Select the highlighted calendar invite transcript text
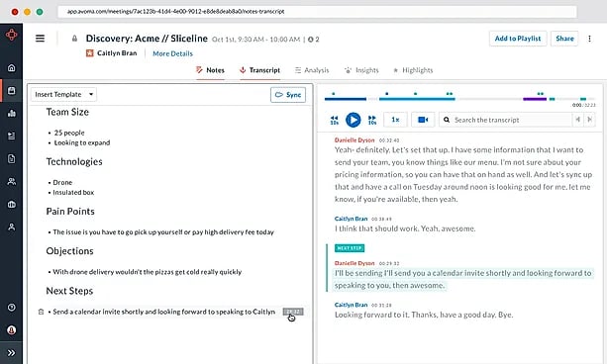Image resolution: width=607 pixels, height=364 pixels. coord(462,279)
